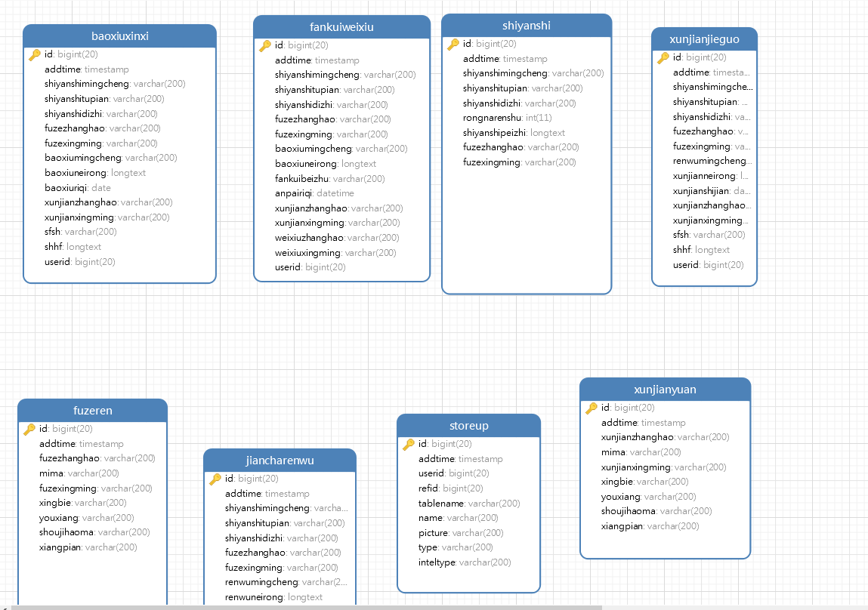
Task: Select refid field in storeup table
Action: [x=450, y=488]
